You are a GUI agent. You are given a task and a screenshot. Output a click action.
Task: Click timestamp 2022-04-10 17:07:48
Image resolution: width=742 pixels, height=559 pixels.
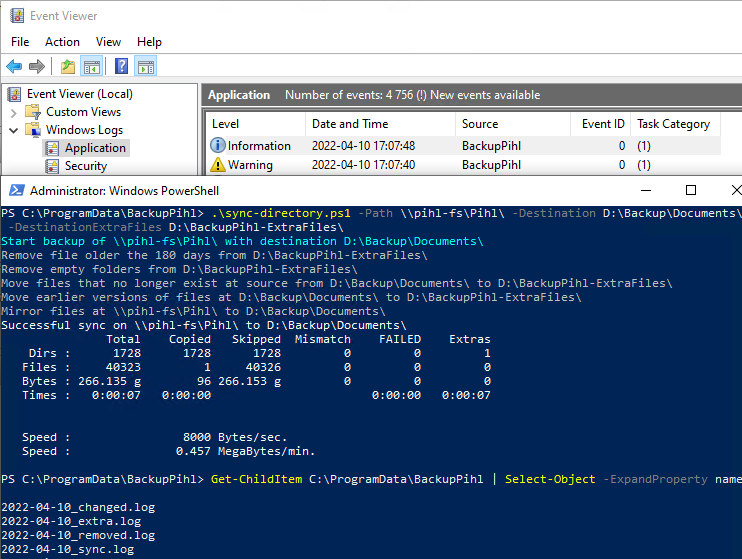point(363,146)
